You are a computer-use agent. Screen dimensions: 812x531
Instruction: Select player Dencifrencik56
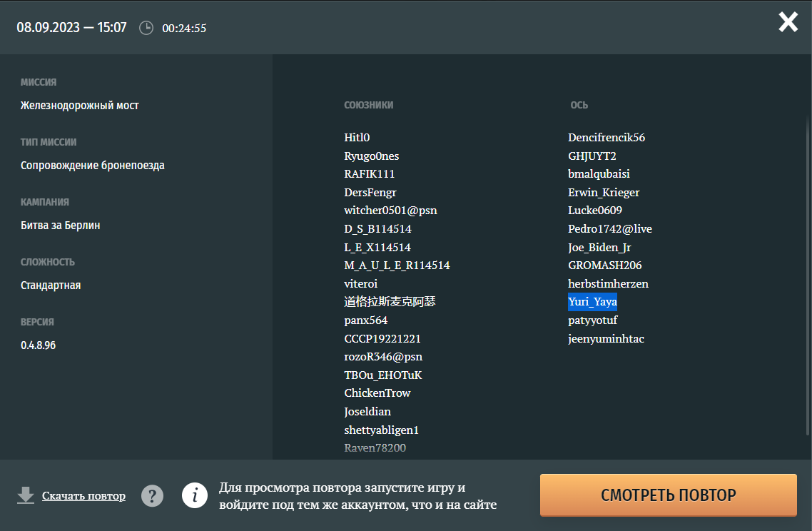click(x=607, y=138)
